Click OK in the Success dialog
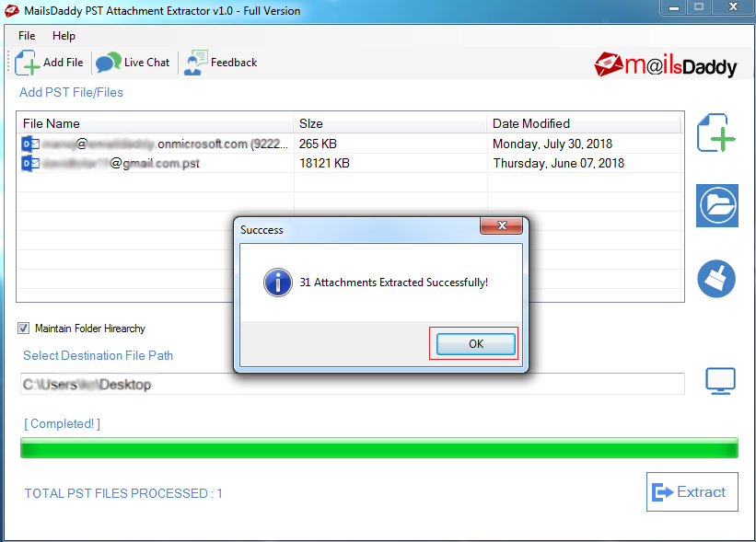The width and height of the screenshot is (756, 542). (x=476, y=344)
